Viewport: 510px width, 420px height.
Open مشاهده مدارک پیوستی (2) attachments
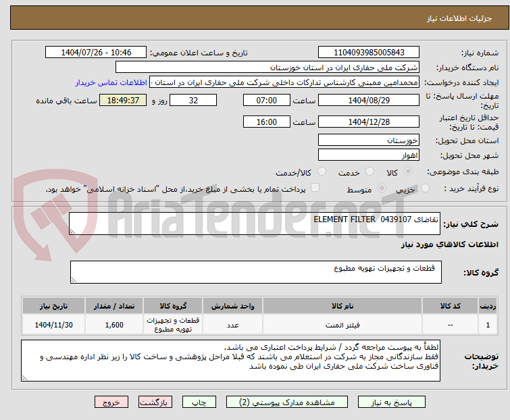coord(287,402)
